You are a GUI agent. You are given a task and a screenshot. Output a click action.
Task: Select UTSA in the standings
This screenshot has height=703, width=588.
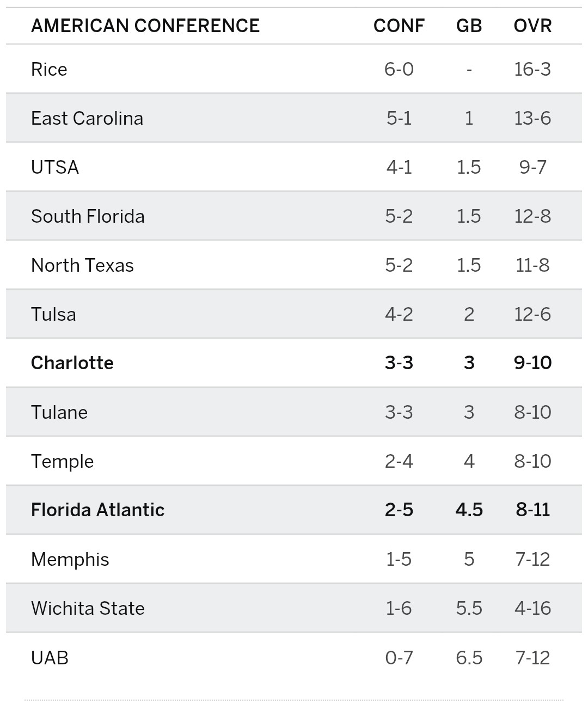coord(55,167)
